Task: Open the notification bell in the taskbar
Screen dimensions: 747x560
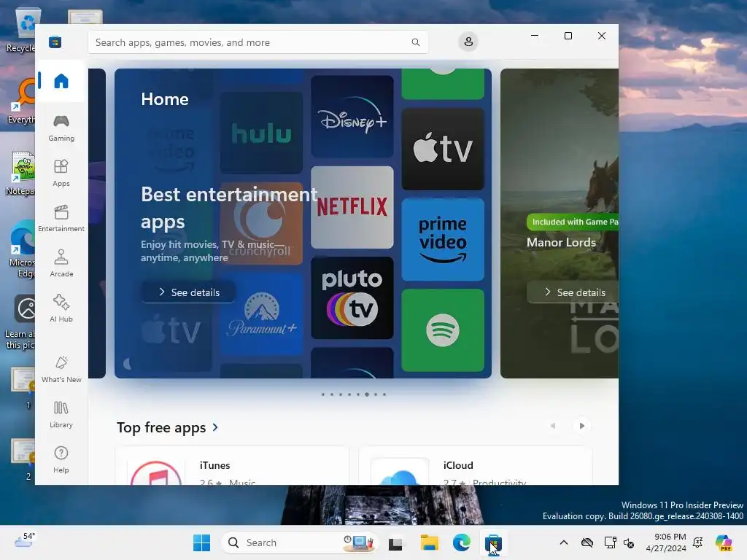Action: tap(698, 542)
